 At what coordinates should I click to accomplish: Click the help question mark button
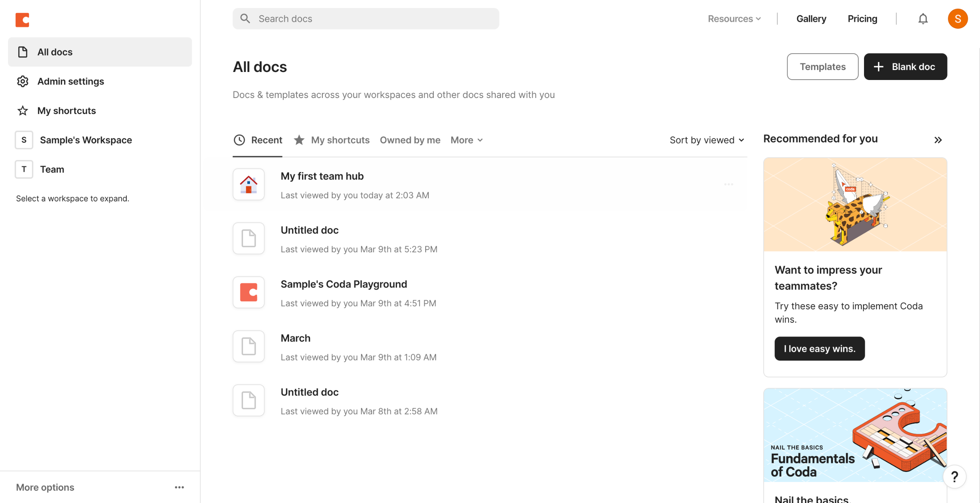click(x=954, y=477)
